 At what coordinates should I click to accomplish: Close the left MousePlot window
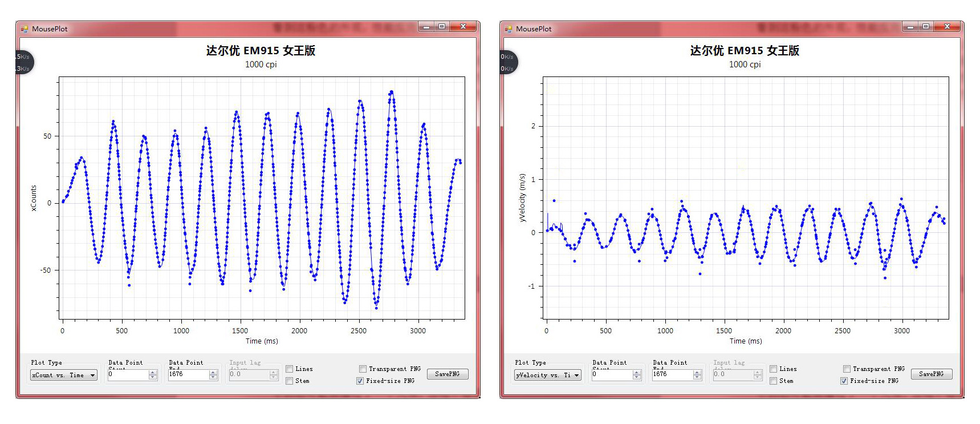(463, 27)
